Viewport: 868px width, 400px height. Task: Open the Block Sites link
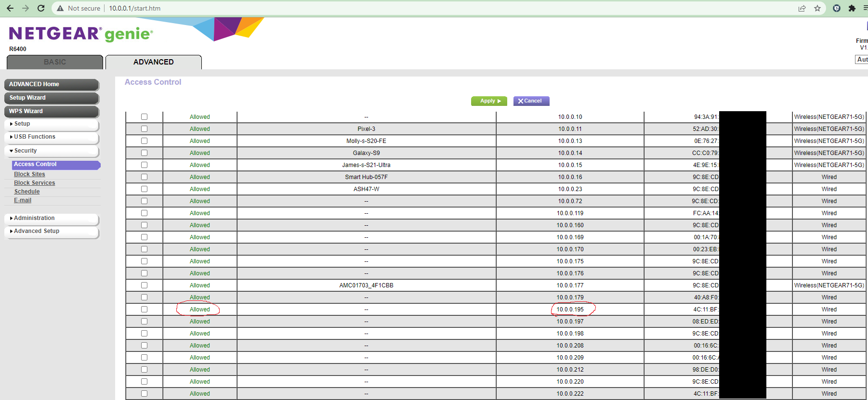point(29,174)
